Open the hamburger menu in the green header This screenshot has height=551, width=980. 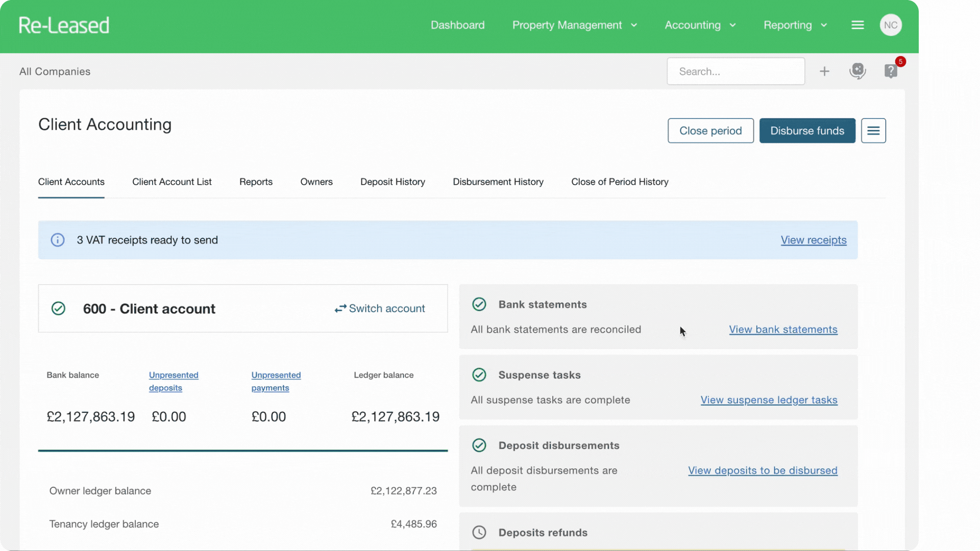857,25
